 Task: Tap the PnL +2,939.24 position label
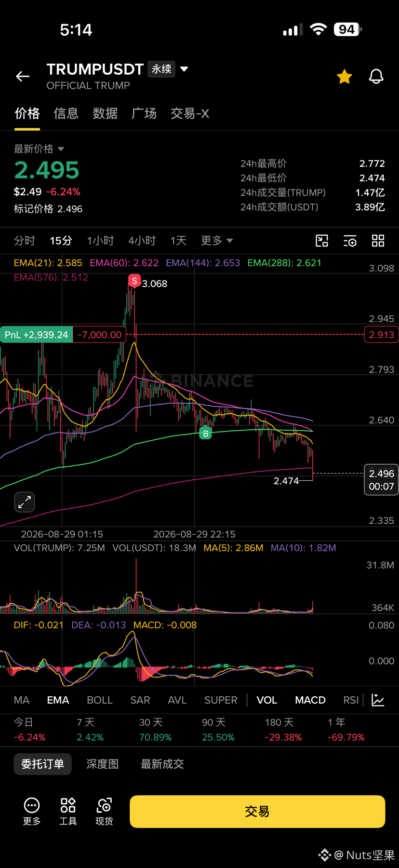[36, 335]
